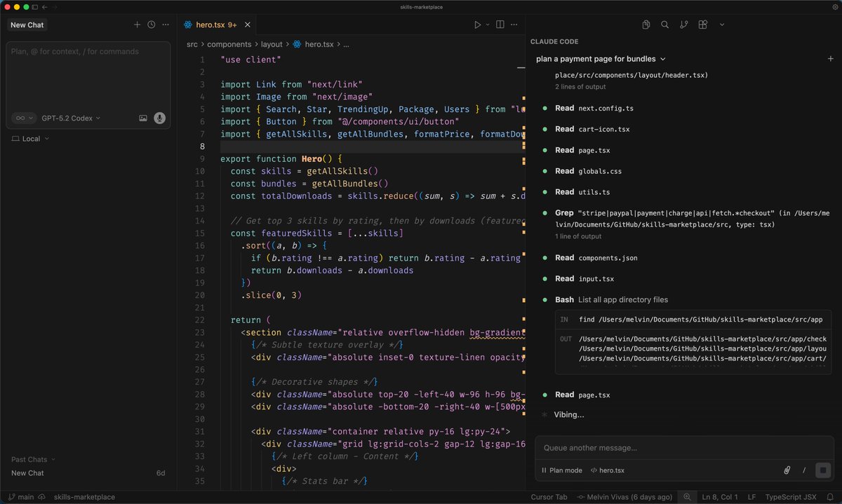Viewport: 842px width, 504px height.
Task: Click the src breadcrumb
Action: [192, 44]
